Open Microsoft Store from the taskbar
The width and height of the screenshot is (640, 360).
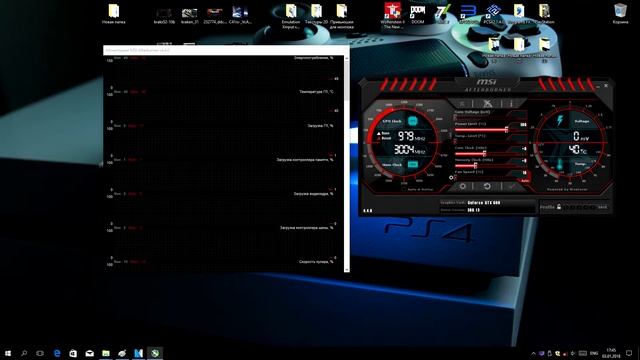click(73, 353)
